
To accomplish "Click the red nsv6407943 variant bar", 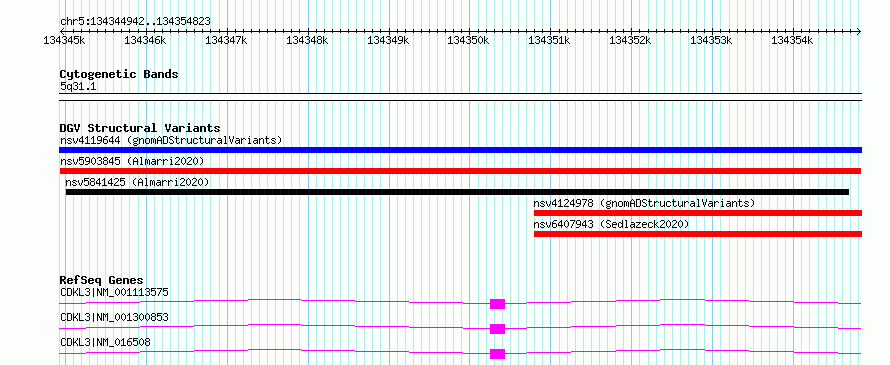I will tap(698, 234).
